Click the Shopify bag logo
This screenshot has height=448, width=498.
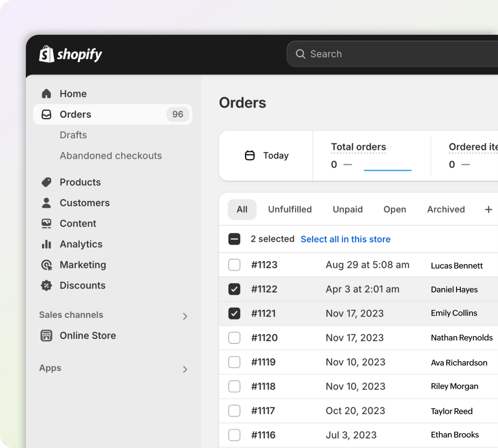46,54
